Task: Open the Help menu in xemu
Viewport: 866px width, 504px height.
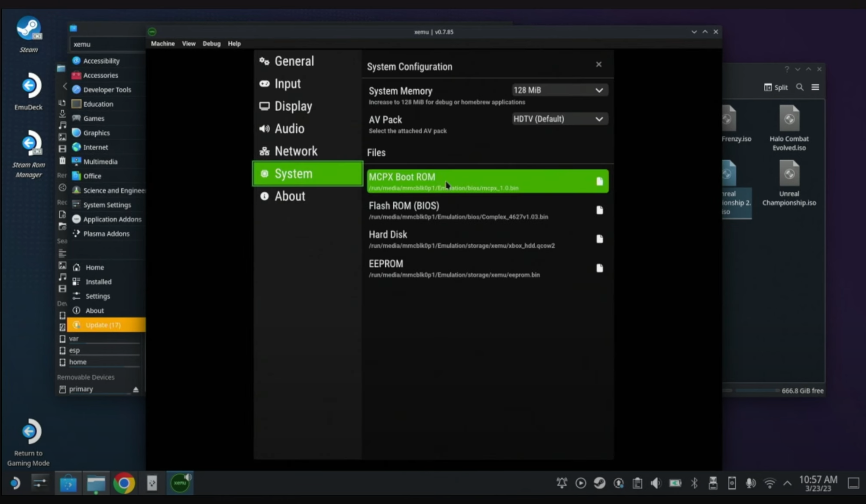Action: point(234,44)
